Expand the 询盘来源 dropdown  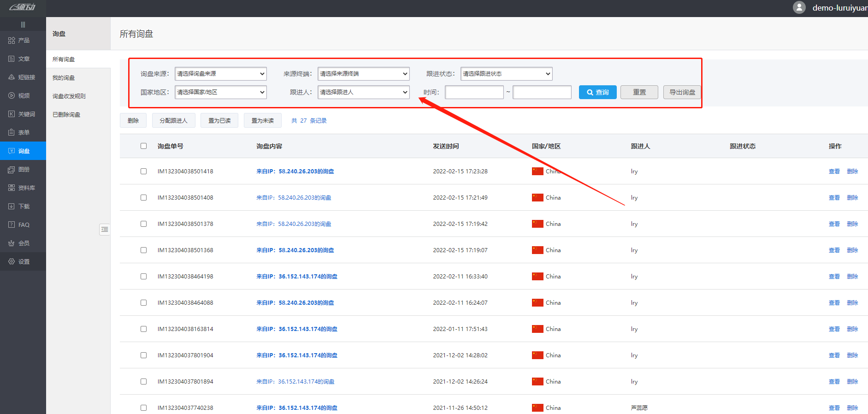pos(220,74)
